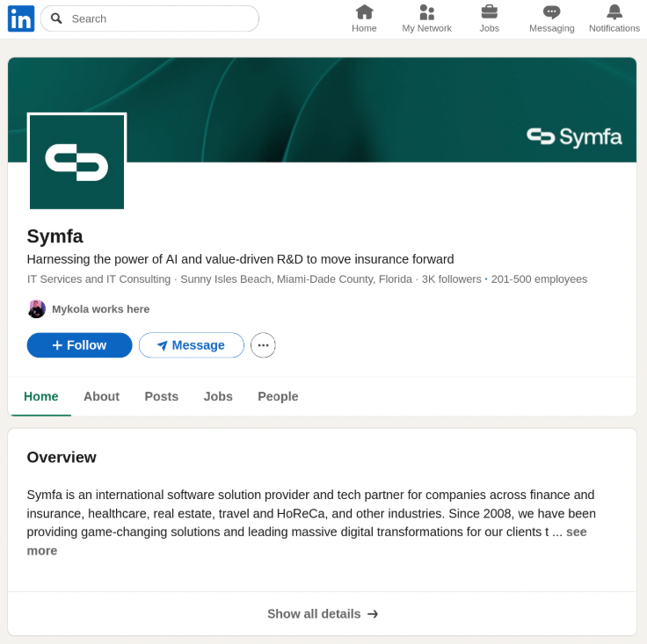The width and height of the screenshot is (647, 644).
Task: Switch to the Posts tab
Action: coord(162,396)
